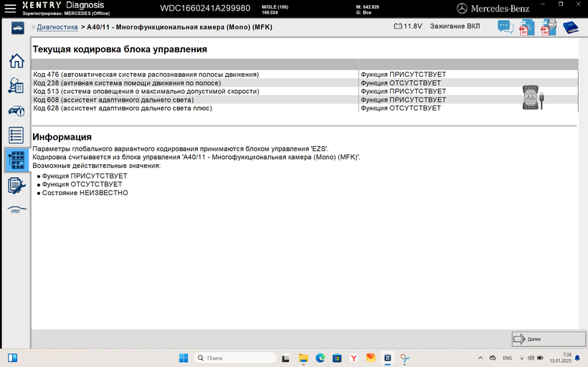Screen dimensions: 588x367
Task: Switch the ENG input language indicator
Action: pyautogui.click(x=508, y=358)
